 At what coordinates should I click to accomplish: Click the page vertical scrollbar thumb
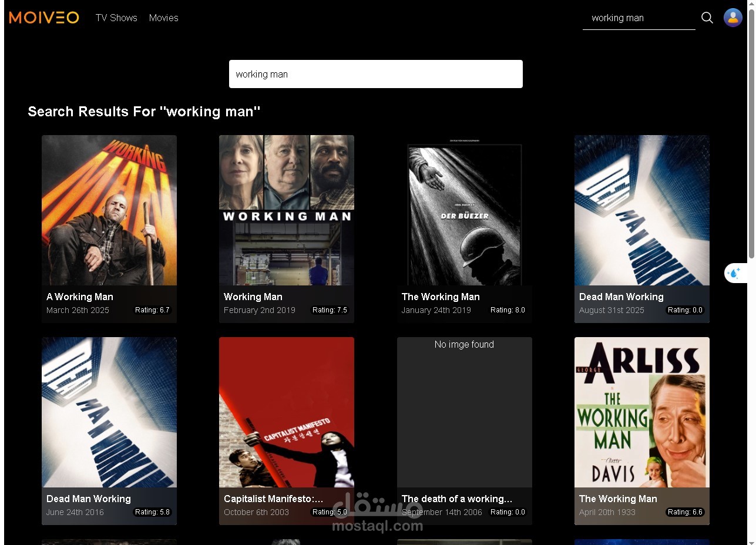coord(751,133)
